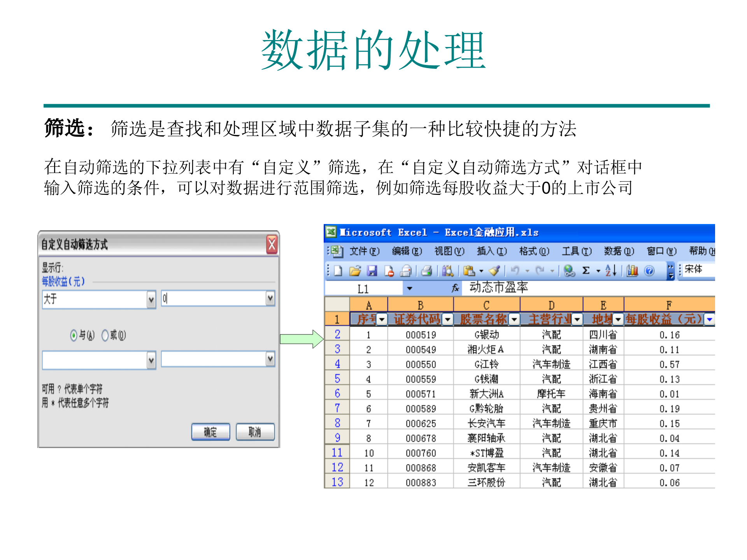Open the 工具(T) menu
Image resolution: width=747 pixels, height=560 pixels.
(x=576, y=252)
